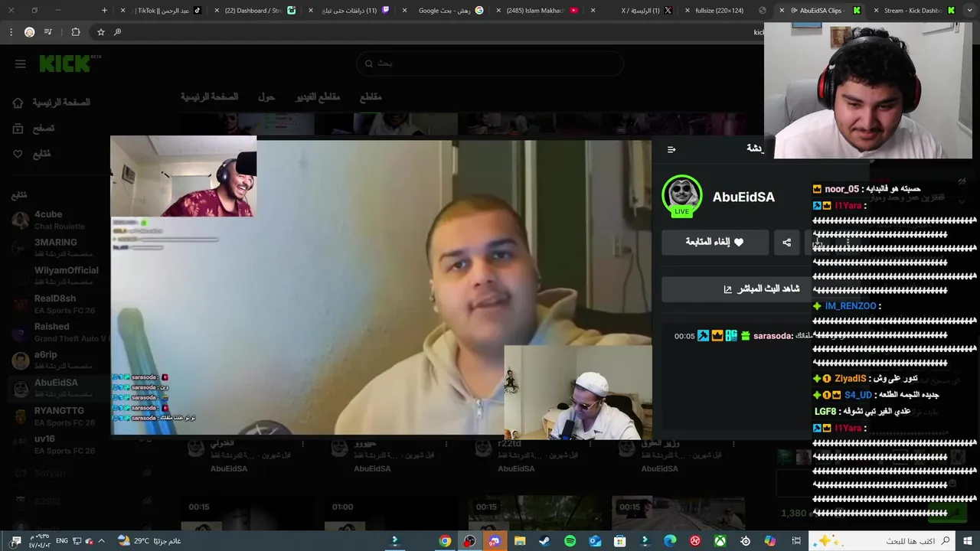Open the browser three-dot menu

click(x=11, y=32)
